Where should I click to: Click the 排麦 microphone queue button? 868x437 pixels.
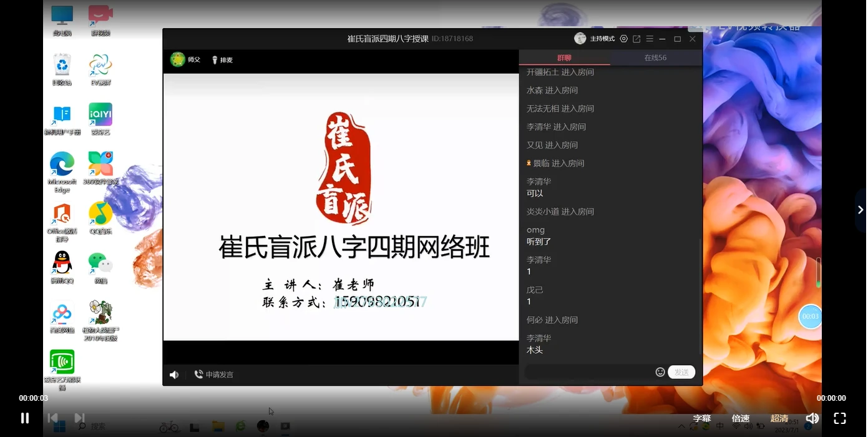coord(222,60)
